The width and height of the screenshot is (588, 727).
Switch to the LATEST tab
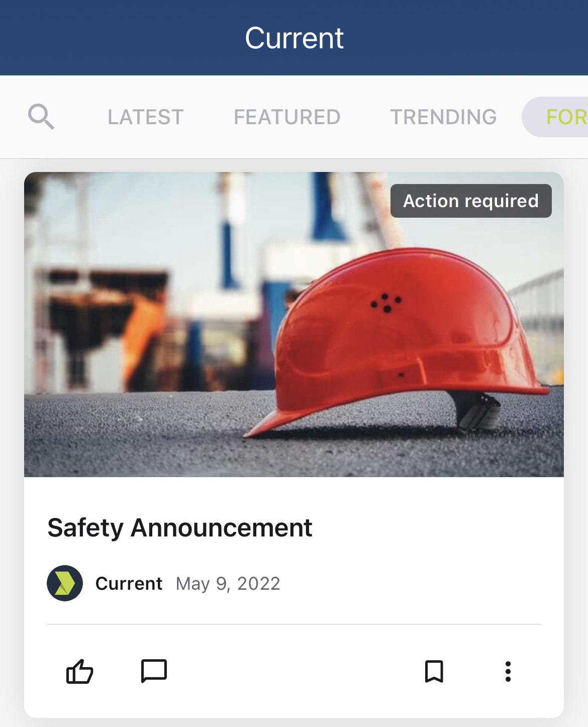coord(146,117)
